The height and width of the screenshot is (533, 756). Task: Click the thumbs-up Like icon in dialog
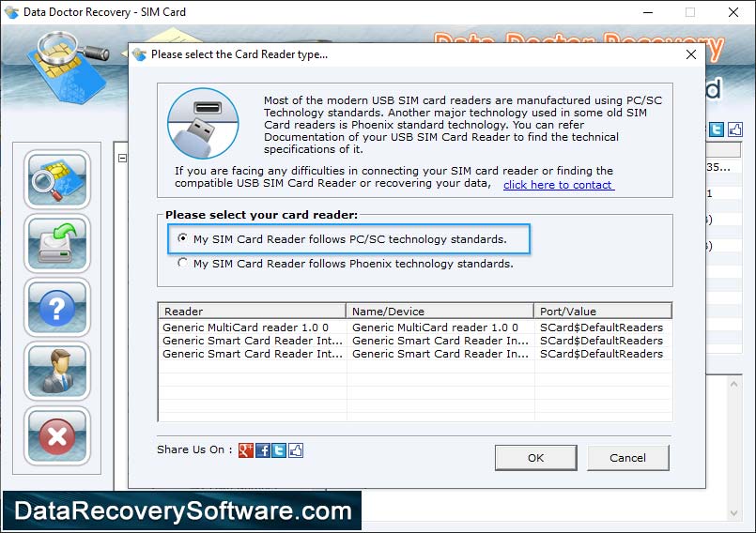296,450
